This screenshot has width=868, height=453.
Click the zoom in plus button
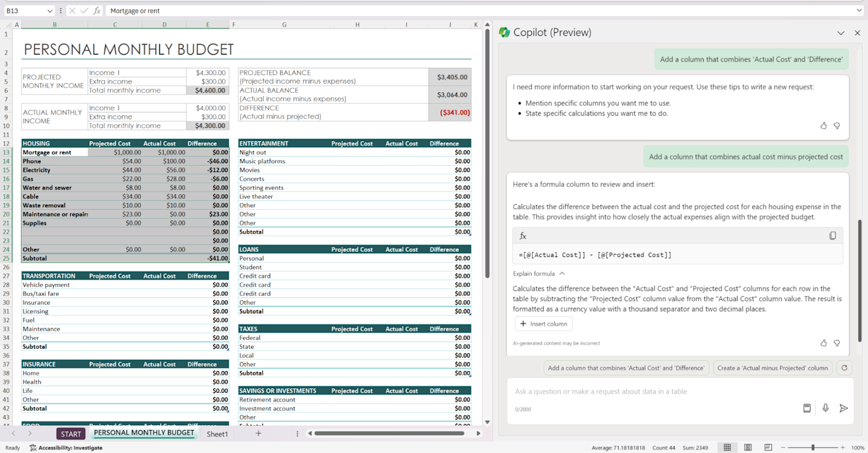click(842, 447)
